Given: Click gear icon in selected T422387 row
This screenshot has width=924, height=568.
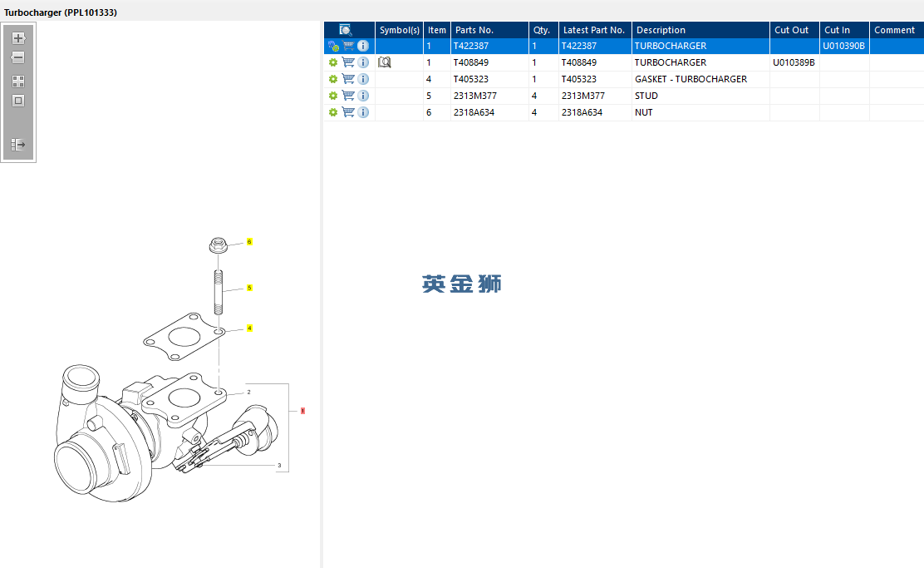Looking at the screenshot, I should click(x=333, y=46).
